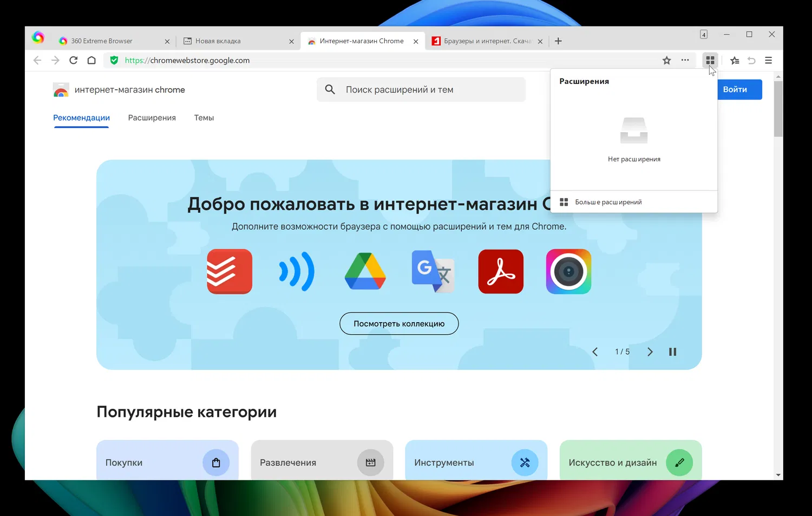Minimize the browser window
Screen dimensions: 812x516
726,34
